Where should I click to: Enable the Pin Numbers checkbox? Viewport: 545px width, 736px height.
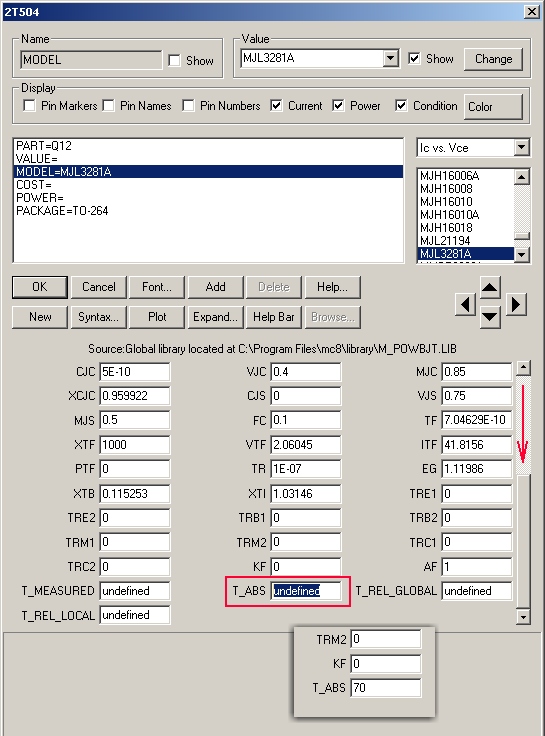pos(188,106)
